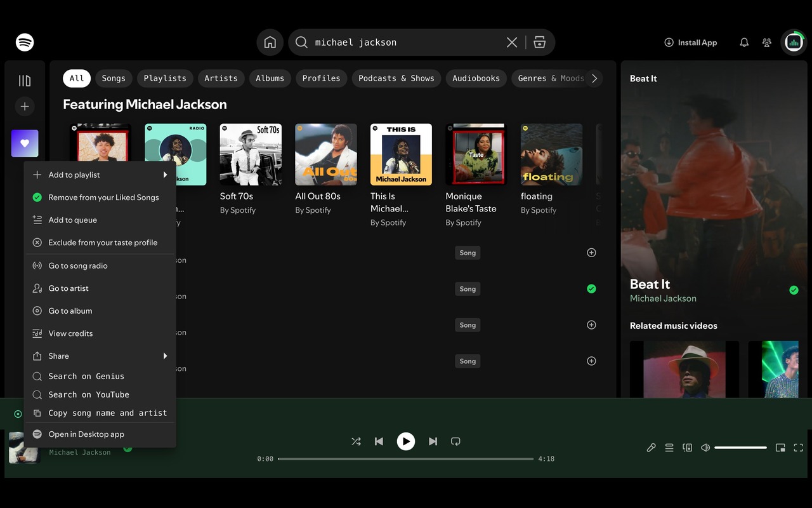Choose Go to artist

[100, 288]
